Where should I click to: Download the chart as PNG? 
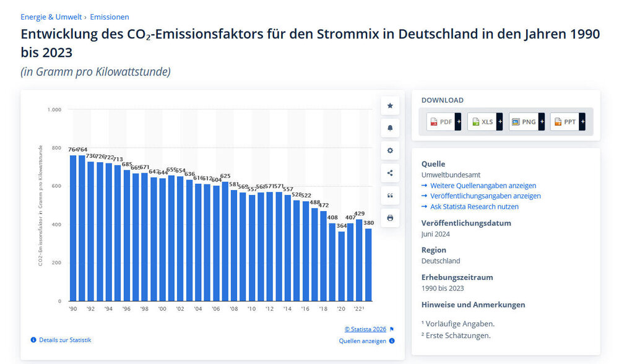click(523, 121)
